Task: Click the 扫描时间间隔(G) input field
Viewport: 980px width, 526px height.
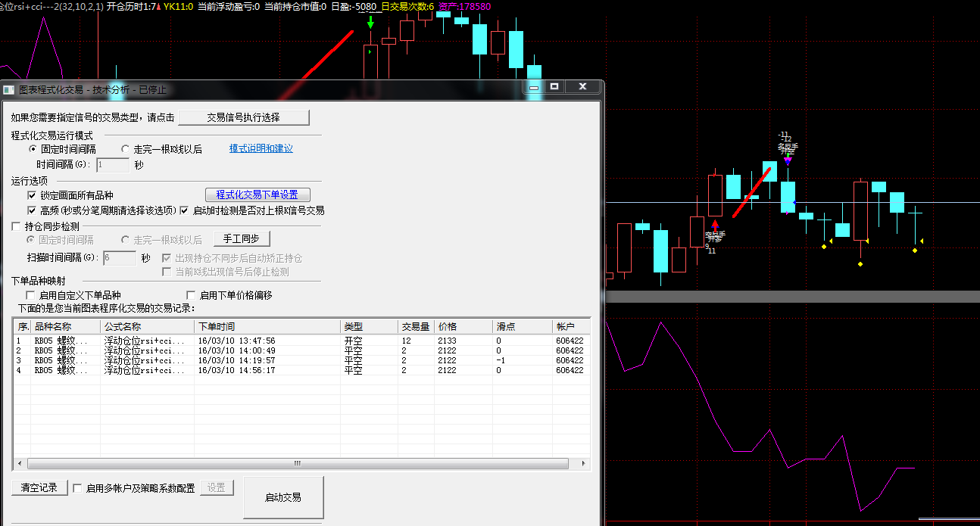Action: [120, 258]
